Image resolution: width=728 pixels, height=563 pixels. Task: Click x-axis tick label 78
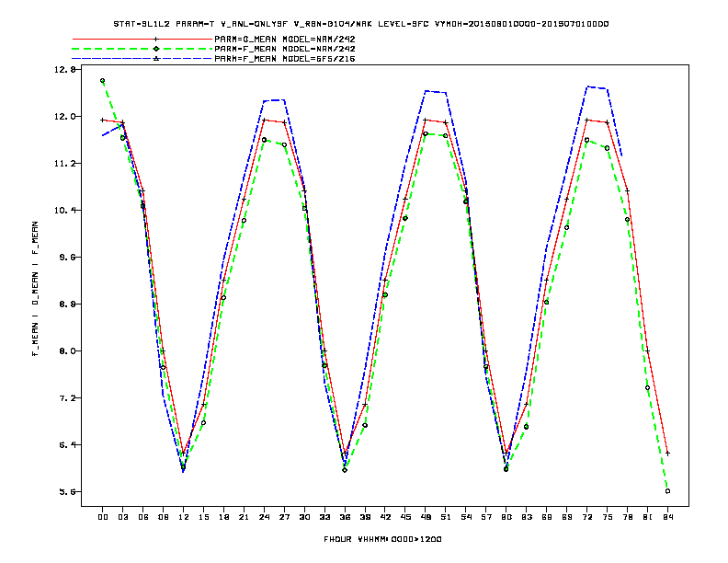click(x=627, y=517)
